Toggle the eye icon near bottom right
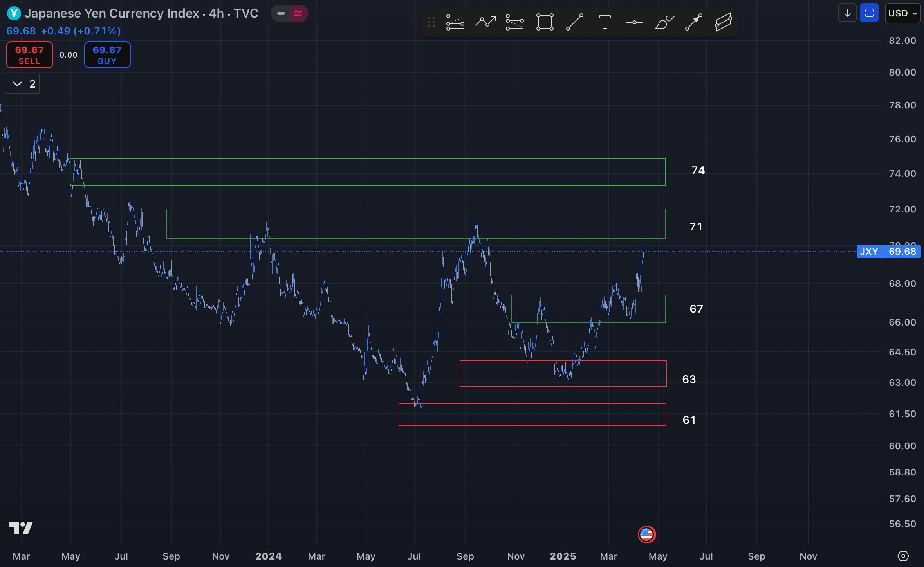This screenshot has width=924, height=567. (x=903, y=556)
